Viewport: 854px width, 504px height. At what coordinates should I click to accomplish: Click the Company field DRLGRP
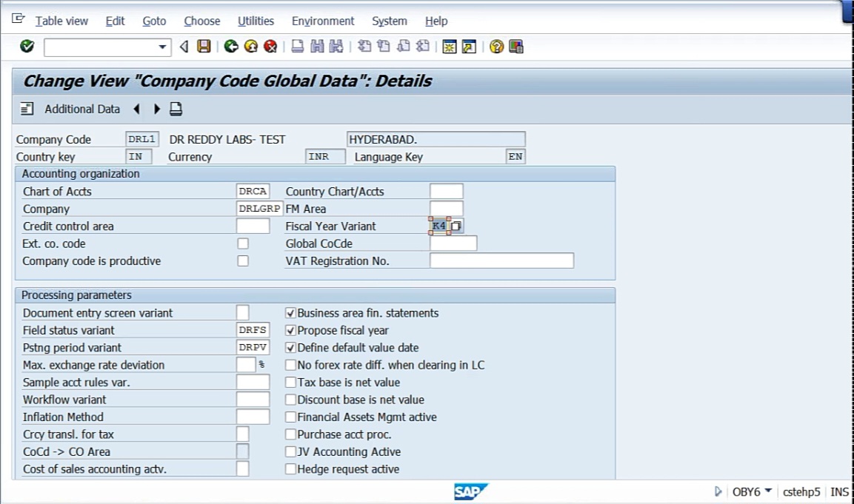[260, 209]
